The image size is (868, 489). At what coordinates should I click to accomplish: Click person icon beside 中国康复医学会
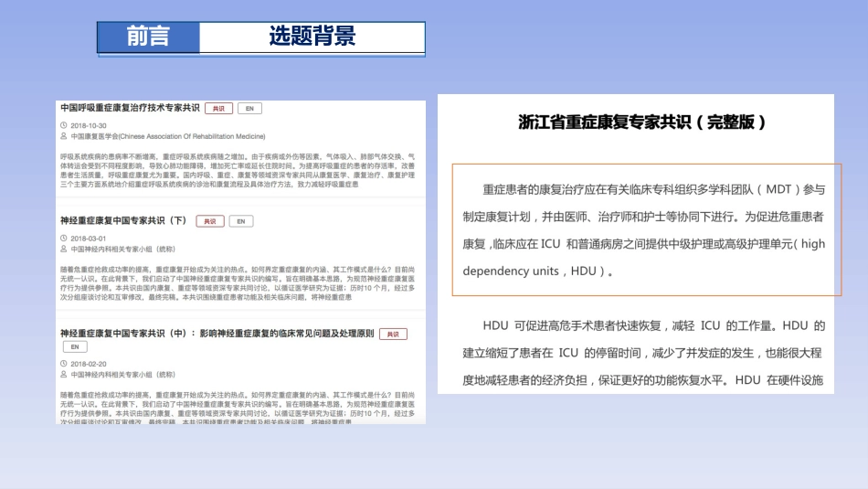[x=64, y=136]
